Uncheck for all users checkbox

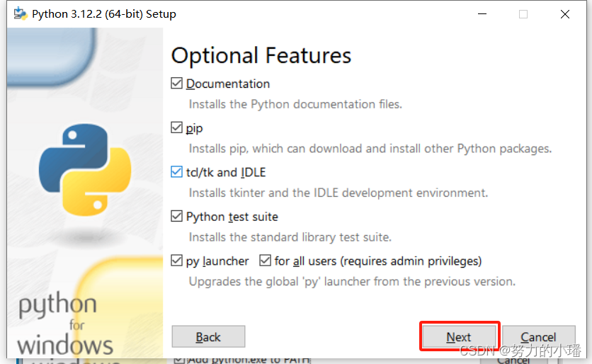(265, 261)
